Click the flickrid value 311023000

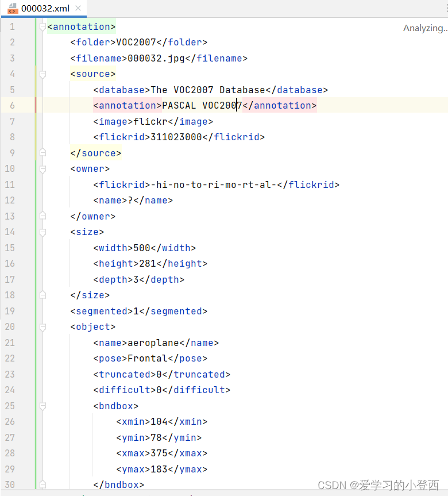[176, 137]
